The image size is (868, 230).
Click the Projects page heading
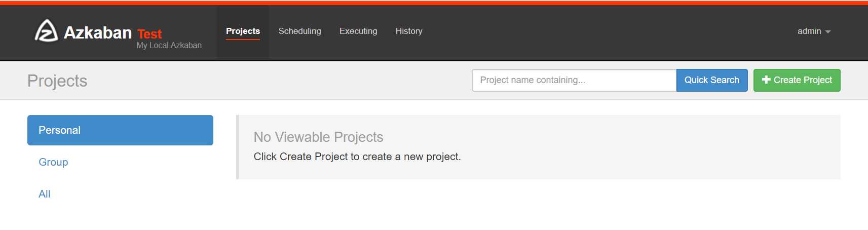(x=57, y=81)
